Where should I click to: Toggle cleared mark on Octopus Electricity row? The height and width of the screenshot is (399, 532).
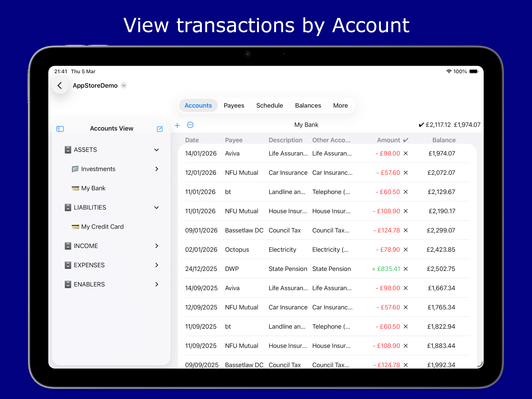[x=406, y=250]
